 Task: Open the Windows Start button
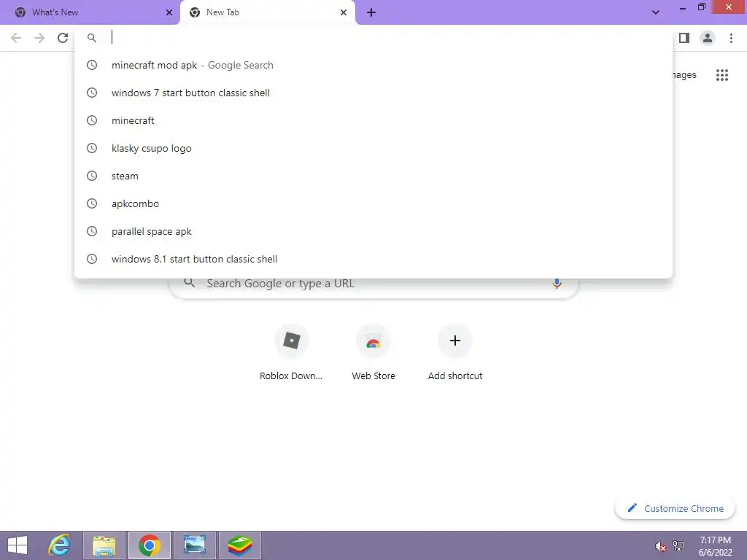[x=18, y=545]
